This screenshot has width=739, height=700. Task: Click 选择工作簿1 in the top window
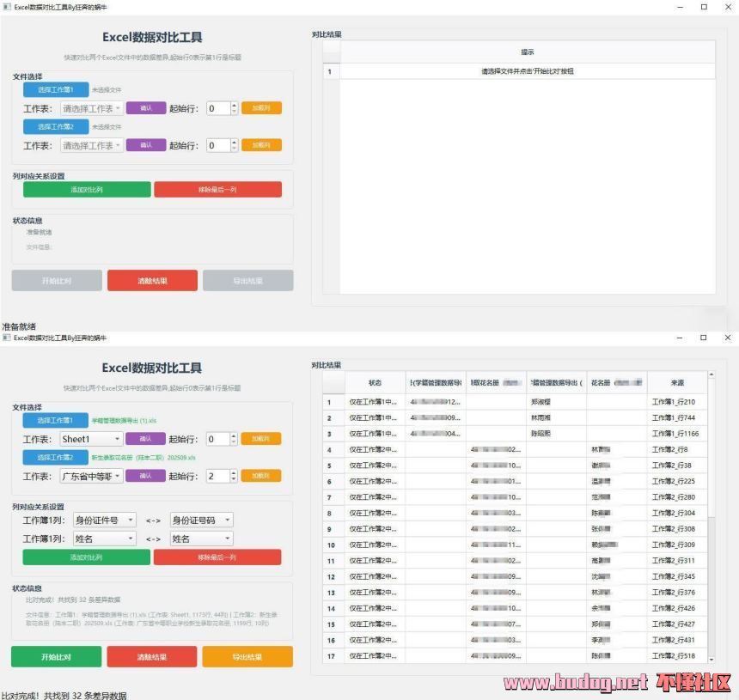(x=56, y=89)
